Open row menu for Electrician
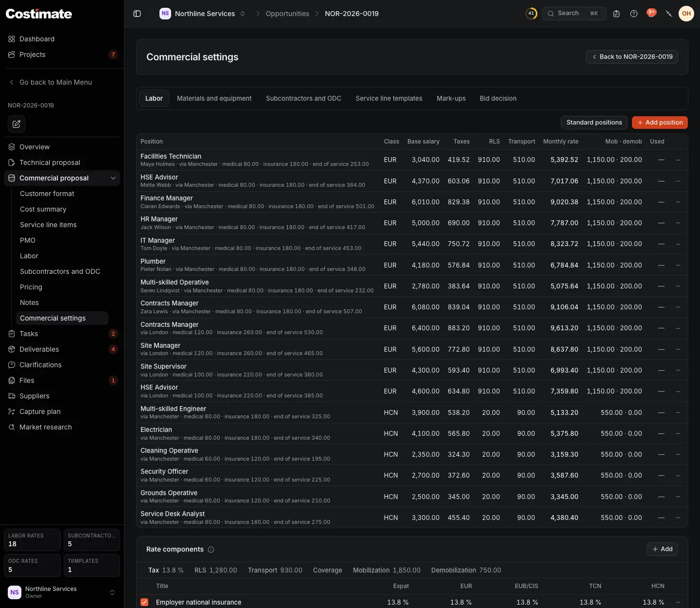The width and height of the screenshot is (700, 608). (678, 433)
